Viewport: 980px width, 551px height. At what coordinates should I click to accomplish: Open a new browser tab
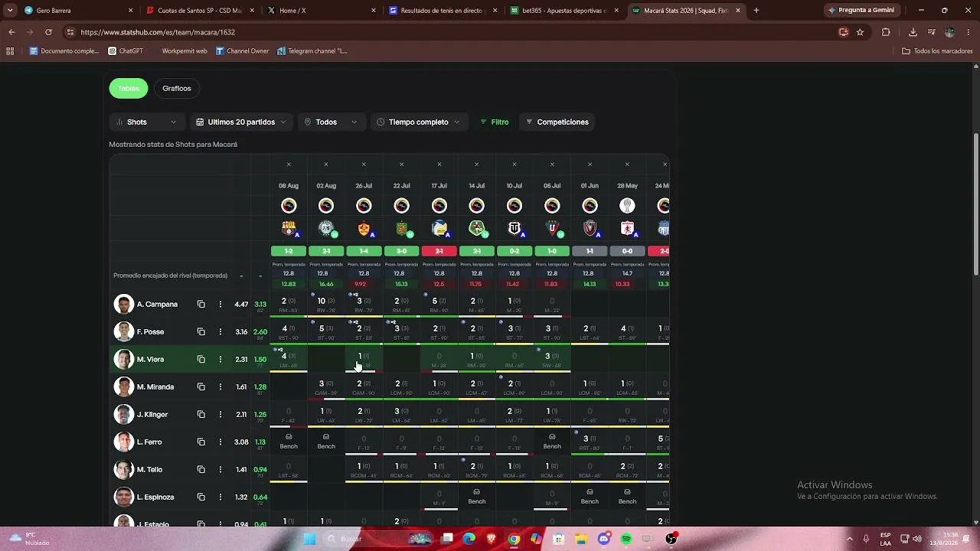click(756, 11)
